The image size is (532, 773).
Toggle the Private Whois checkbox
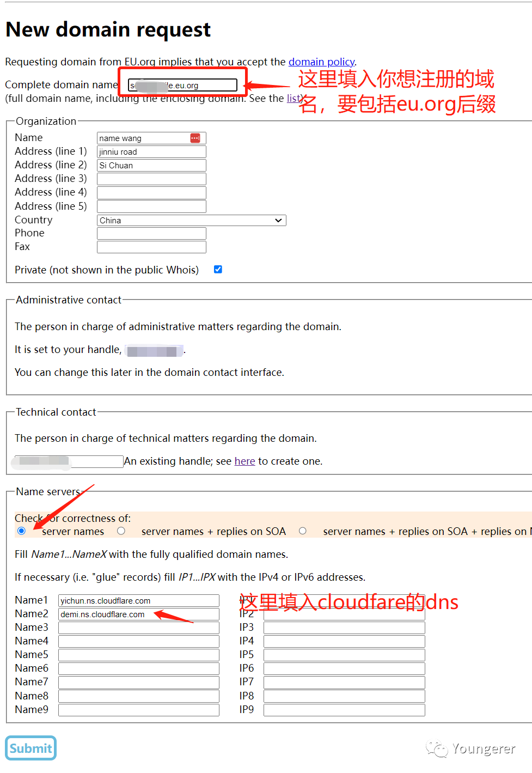click(x=218, y=269)
